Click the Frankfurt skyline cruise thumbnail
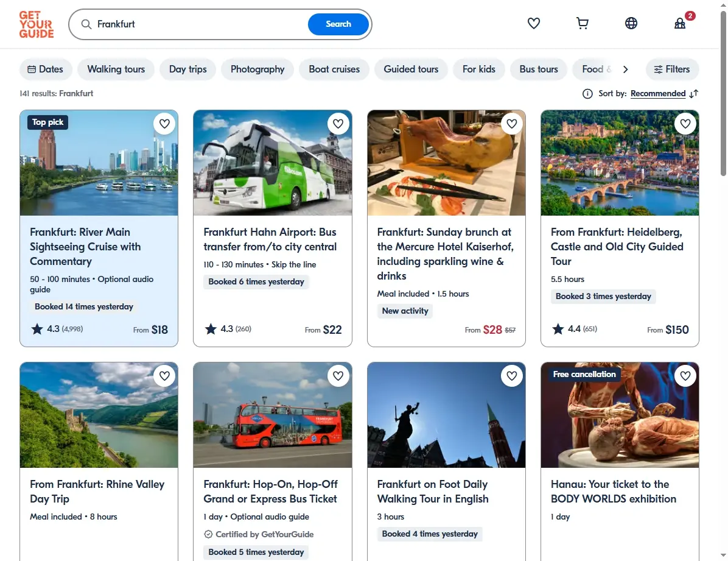Screen dimensions: 728x561 (99, 163)
